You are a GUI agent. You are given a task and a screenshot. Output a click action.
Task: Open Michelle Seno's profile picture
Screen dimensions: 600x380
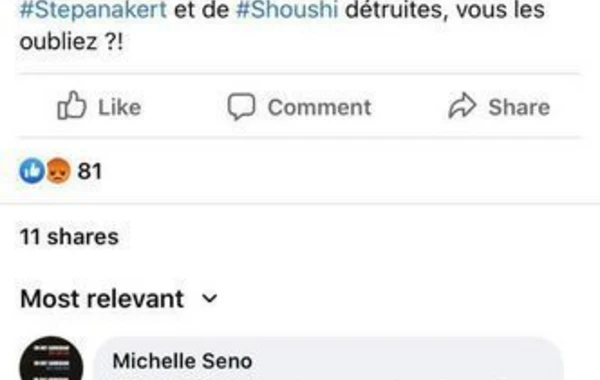51,359
